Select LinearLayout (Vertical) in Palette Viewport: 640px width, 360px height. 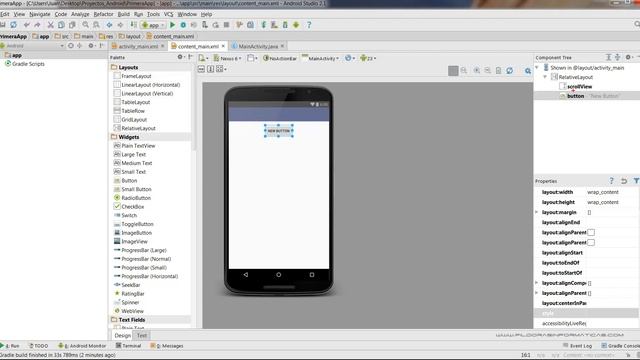147,93
